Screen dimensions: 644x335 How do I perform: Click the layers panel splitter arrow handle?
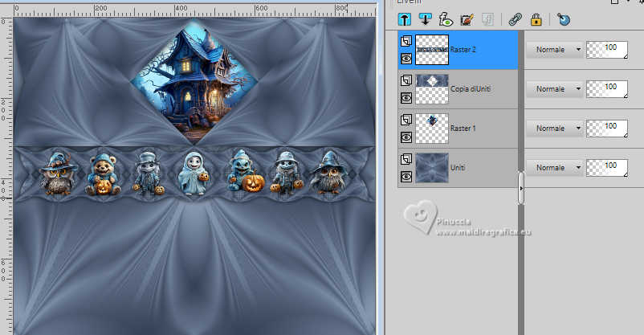point(521,188)
